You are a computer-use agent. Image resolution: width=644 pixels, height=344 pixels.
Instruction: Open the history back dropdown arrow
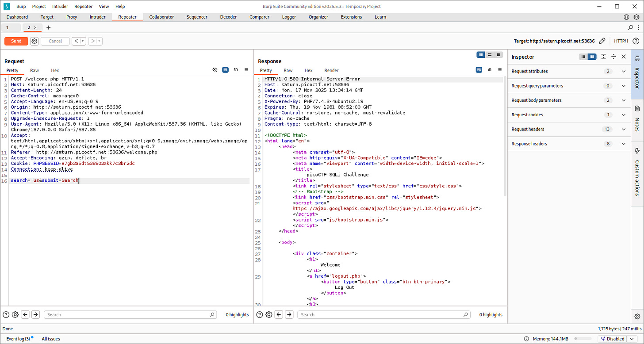[x=83, y=41]
